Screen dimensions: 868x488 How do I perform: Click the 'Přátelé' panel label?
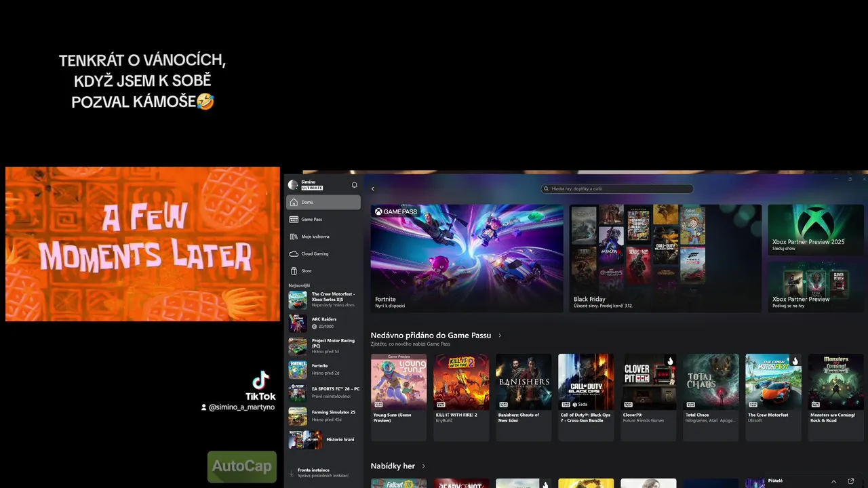[x=775, y=481]
